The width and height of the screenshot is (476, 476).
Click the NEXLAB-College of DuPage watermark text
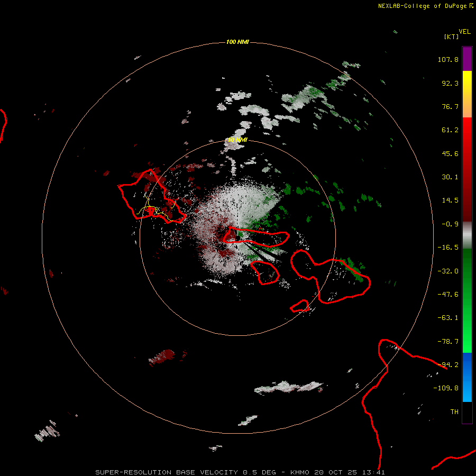(425, 6)
